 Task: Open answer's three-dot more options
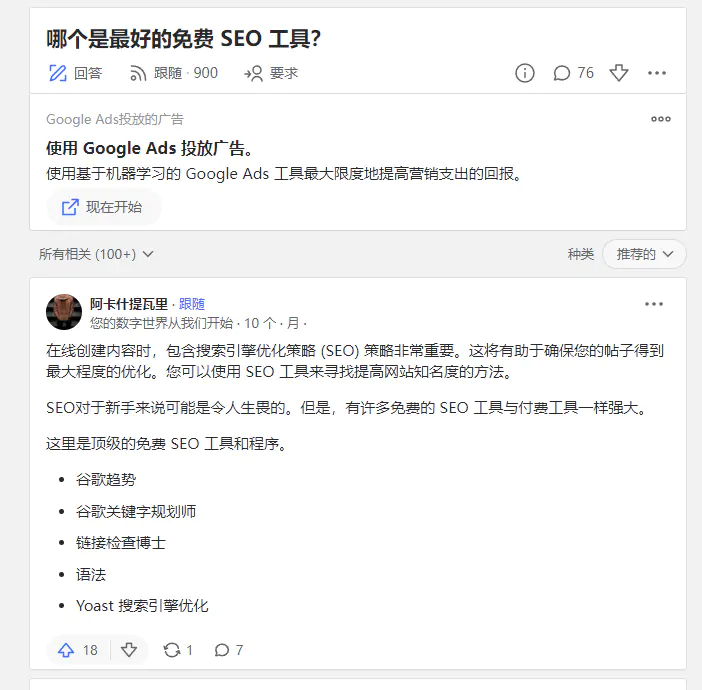[654, 304]
